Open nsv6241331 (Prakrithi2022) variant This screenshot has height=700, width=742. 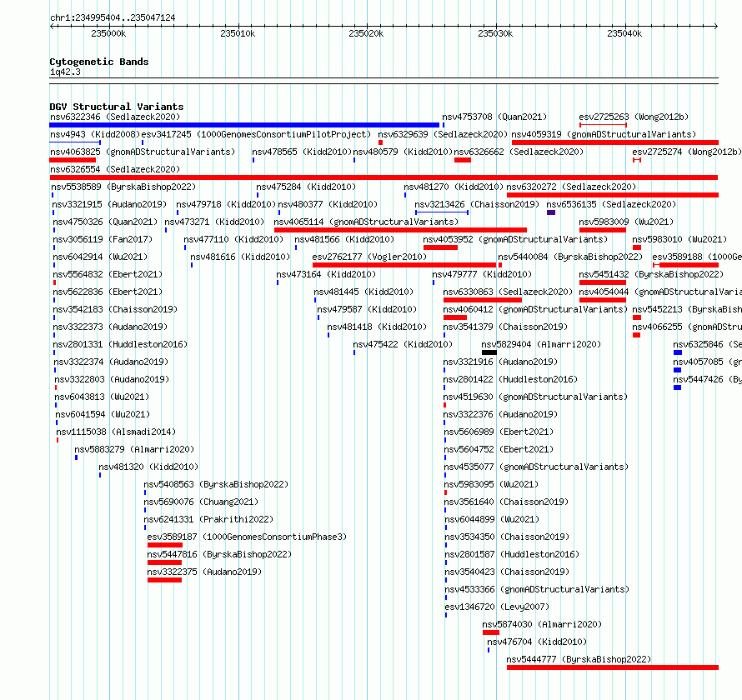click(208, 519)
